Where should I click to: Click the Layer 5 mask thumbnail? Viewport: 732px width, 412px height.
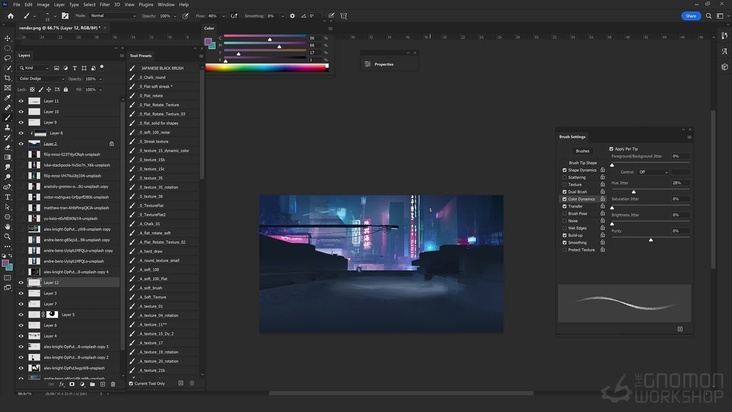coord(52,314)
